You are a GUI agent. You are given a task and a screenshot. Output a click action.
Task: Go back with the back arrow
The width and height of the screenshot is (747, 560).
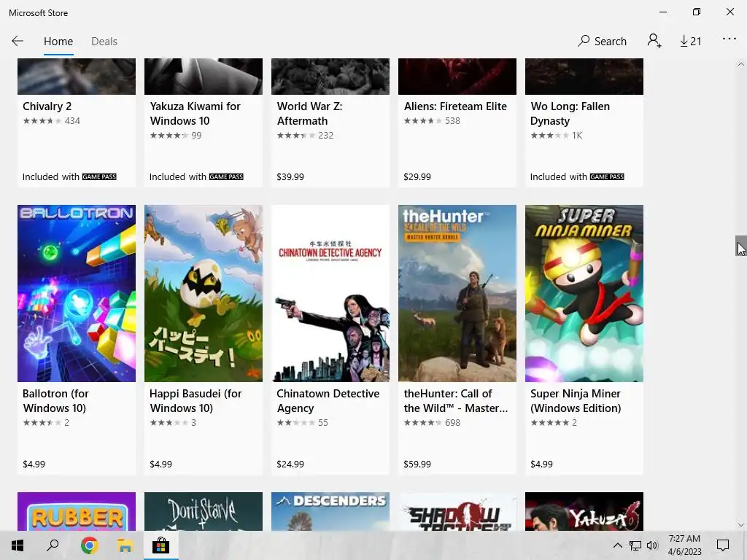coord(18,41)
